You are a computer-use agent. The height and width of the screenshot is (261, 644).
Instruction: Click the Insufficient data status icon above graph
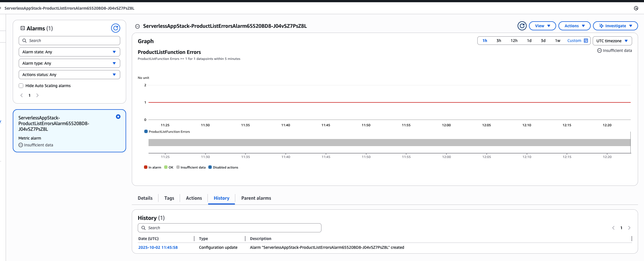click(599, 50)
